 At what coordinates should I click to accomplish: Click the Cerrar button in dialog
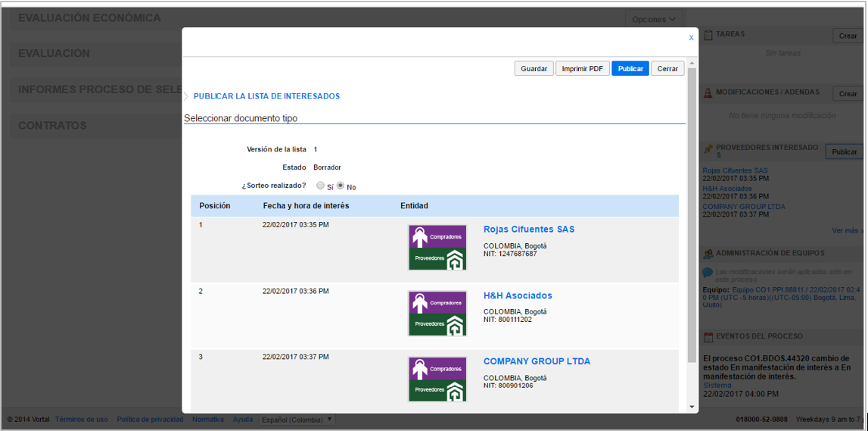coord(667,69)
